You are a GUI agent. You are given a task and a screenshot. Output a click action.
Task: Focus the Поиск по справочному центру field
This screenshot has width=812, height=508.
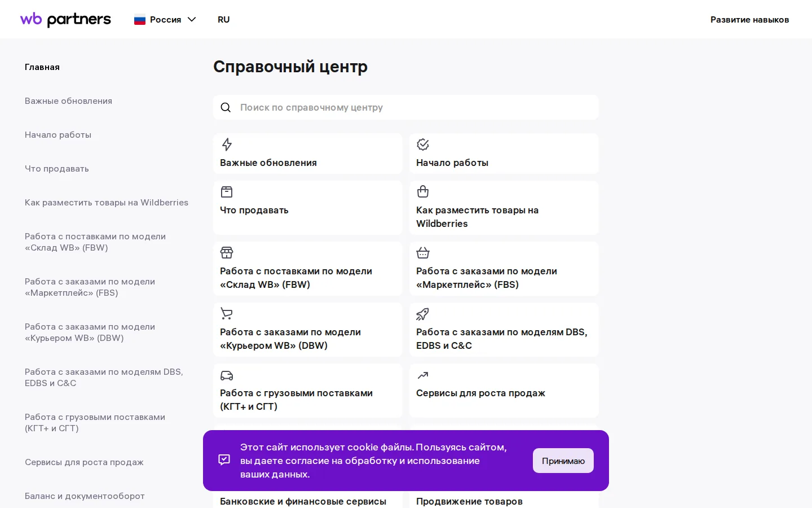click(x=406, y=107)
